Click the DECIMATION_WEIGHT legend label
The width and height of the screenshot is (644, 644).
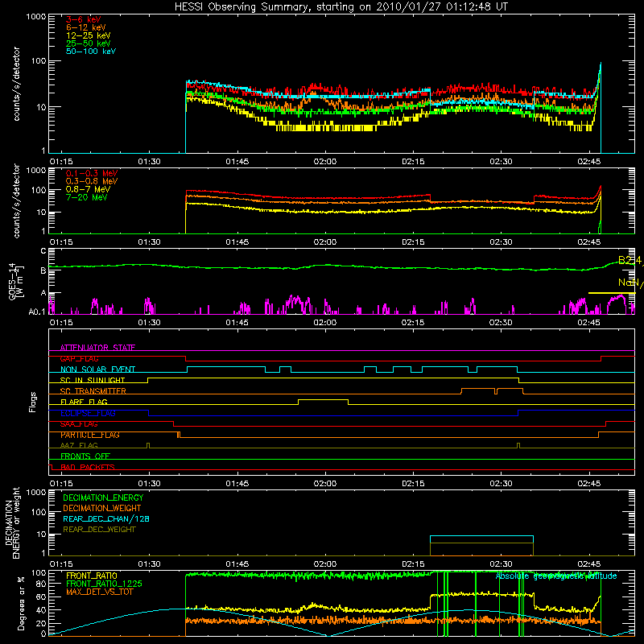[102, 509]
